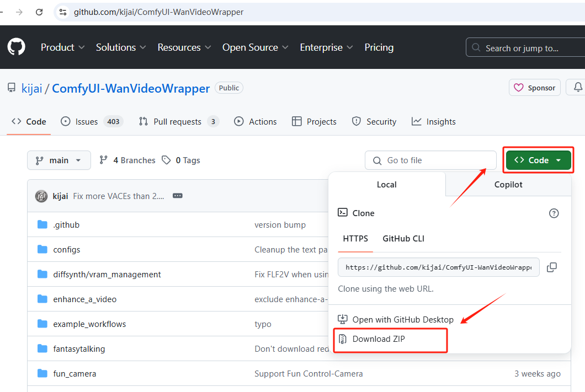This screenshot has width=585, height=392.
Task: Switch to the Projects tab
Action: [314, 121]
